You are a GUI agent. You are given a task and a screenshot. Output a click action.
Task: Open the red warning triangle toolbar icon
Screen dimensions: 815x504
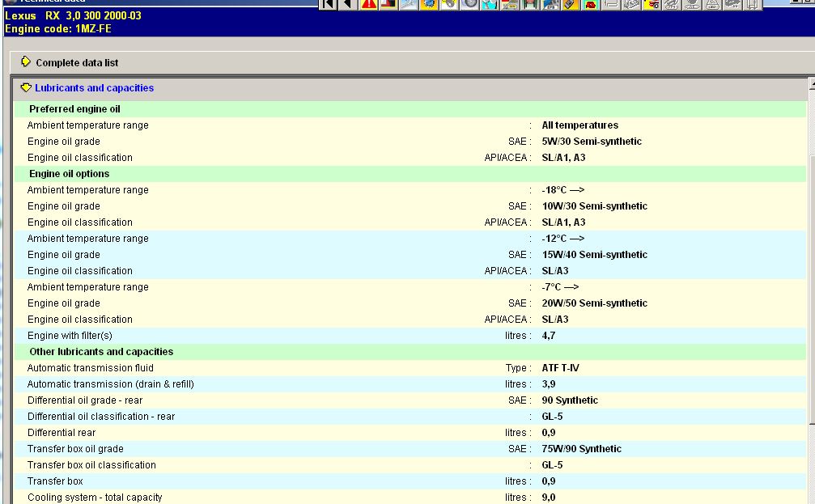(x=368, y=4)
